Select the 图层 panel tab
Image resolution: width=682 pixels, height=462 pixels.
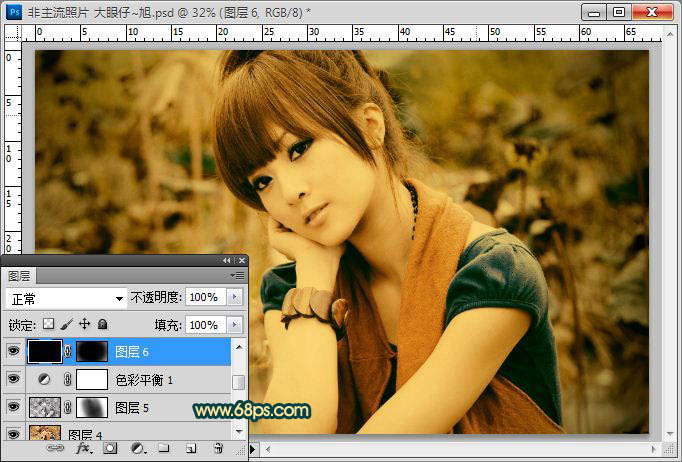pyautogui.click(x=20, y=275)
